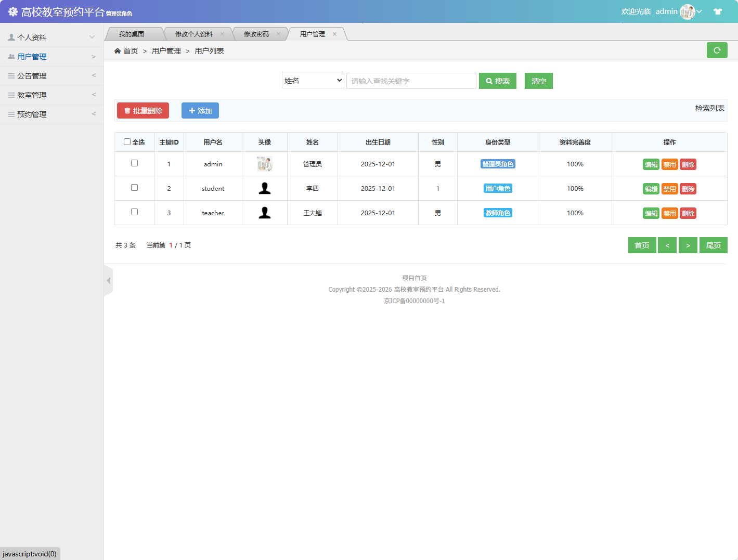The height and width of the screenshot is (560, 738).
Task: Click the admin avatar in header
Action: pyautogui.click(x=687, y=11)
